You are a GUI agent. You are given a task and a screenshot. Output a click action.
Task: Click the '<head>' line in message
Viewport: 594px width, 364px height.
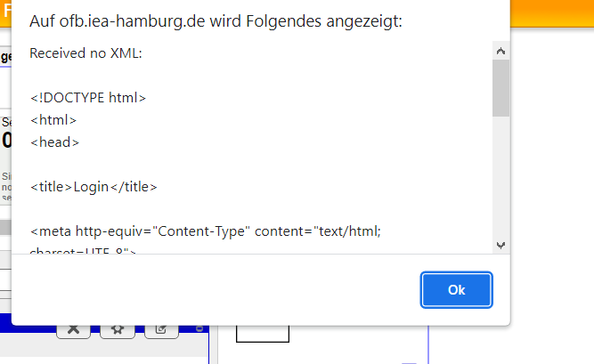point(54,142)
